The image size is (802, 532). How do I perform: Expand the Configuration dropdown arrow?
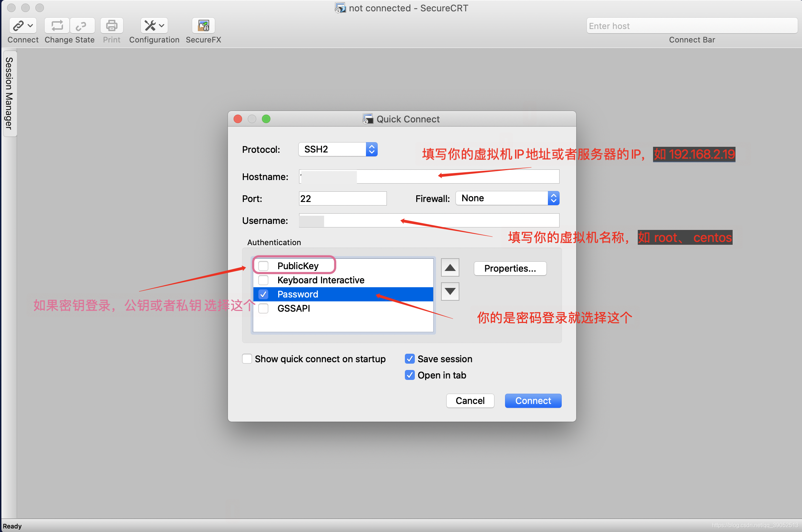[162, 25]
